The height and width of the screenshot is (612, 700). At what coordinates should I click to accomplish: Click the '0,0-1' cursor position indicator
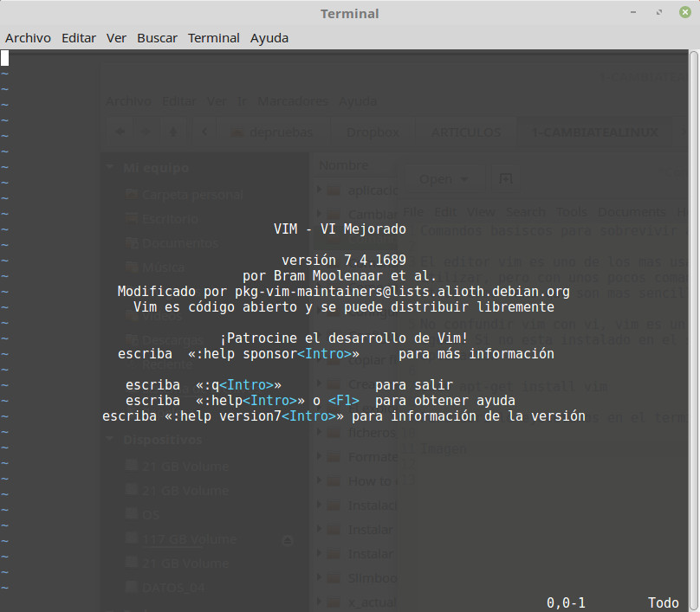click(566, 602)
